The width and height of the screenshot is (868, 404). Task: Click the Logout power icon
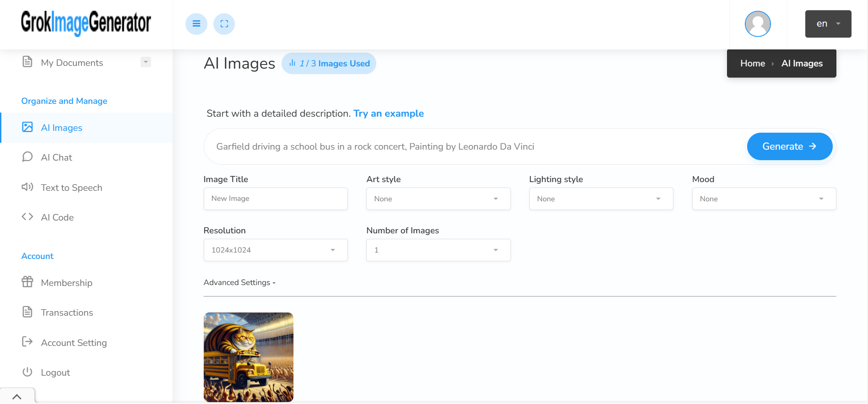(x=27, y=372)
